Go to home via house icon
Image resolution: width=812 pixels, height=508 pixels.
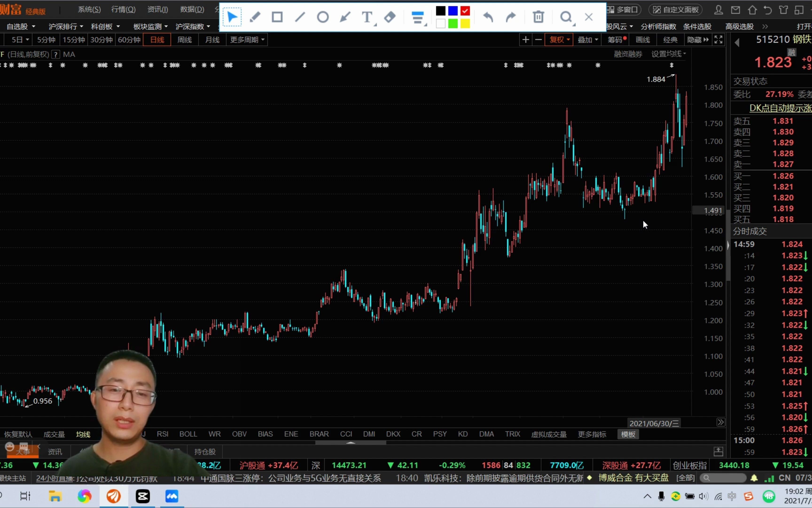coord(752,10)
